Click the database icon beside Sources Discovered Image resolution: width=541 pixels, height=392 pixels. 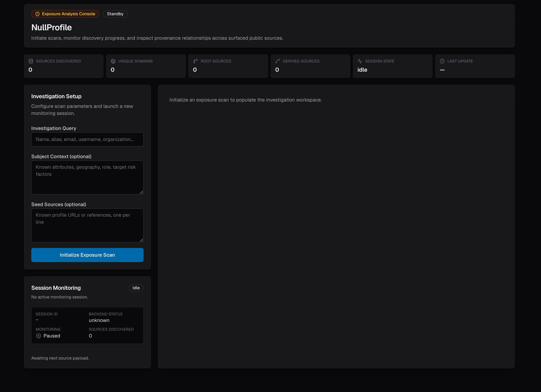[x=31, y=61]
